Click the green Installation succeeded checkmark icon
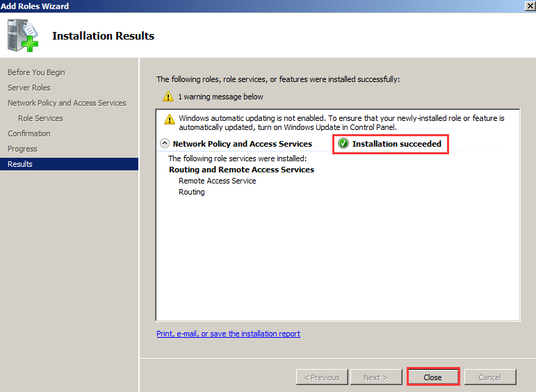The width and height of the screenshot is (536, 392). tap(343, 144)
